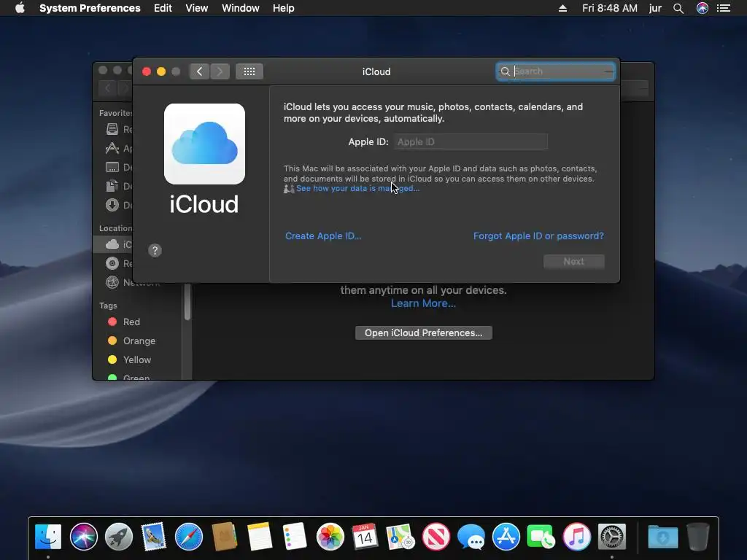Screen dimensions: 747x560
Task: Open the Apple menu
Action: tap(20, 8)
